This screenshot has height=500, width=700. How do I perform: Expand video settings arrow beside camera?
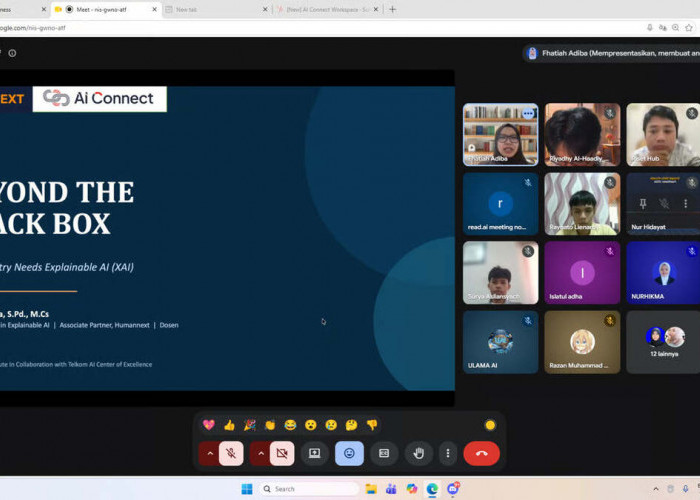point(260,454)
